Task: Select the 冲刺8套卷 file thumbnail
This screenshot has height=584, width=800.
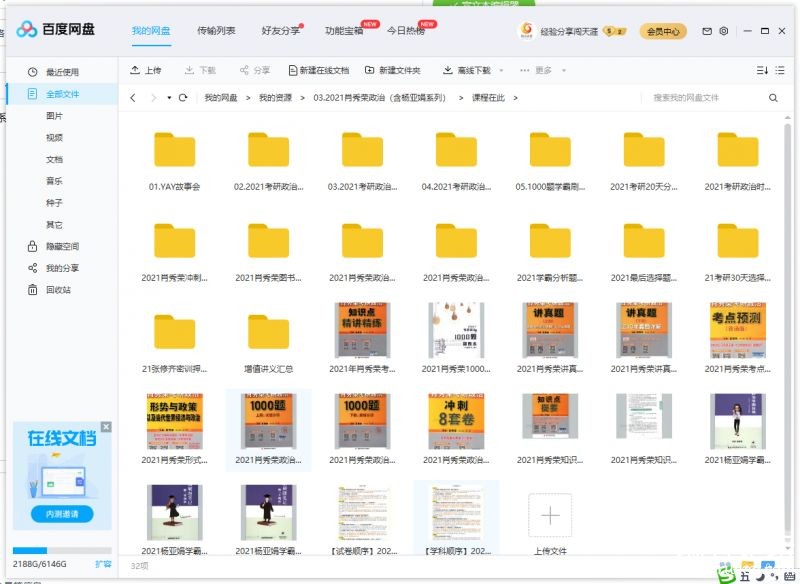Action: coord(456,421)
